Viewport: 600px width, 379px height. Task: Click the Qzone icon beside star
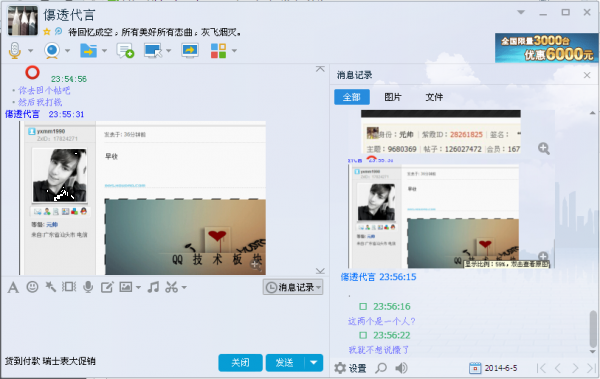coord(59,31)
